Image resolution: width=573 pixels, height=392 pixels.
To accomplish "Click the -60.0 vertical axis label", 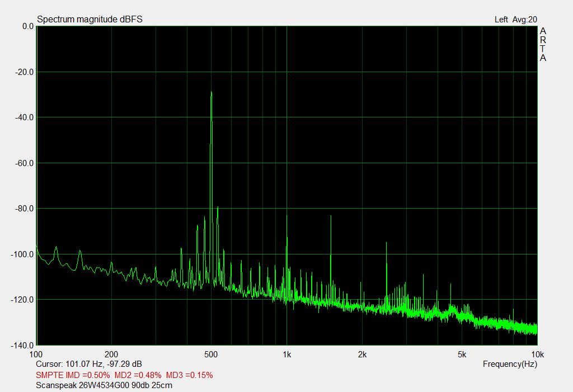I will click(24, 163).
